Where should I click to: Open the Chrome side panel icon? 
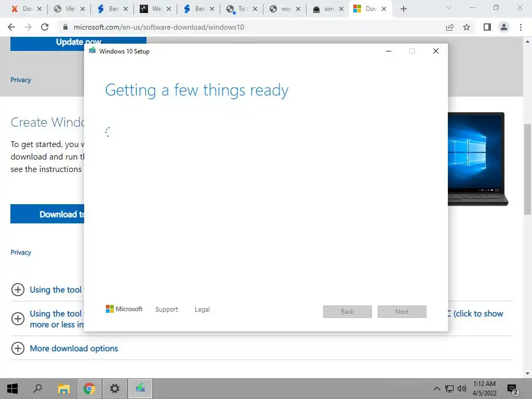click(487, 27)
